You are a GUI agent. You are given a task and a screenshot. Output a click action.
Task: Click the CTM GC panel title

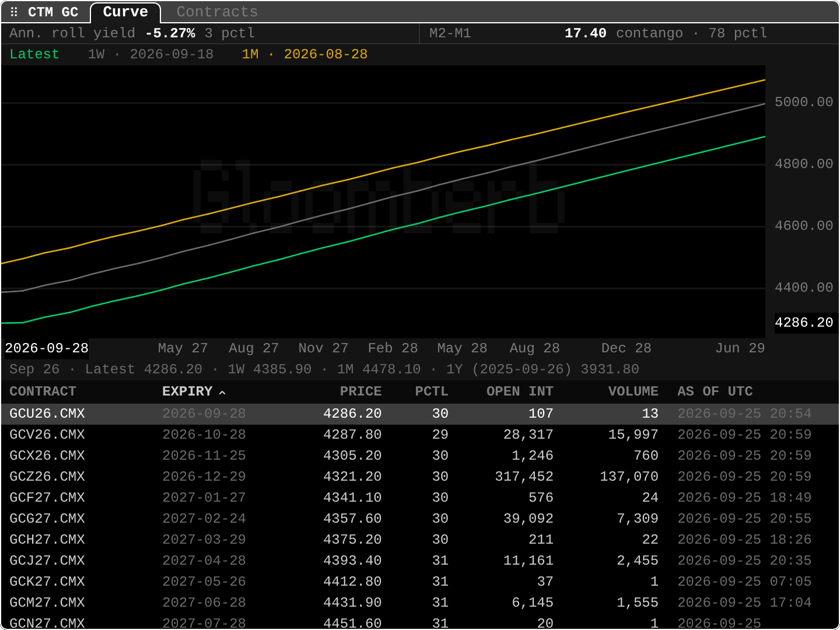tap(53, 12)
